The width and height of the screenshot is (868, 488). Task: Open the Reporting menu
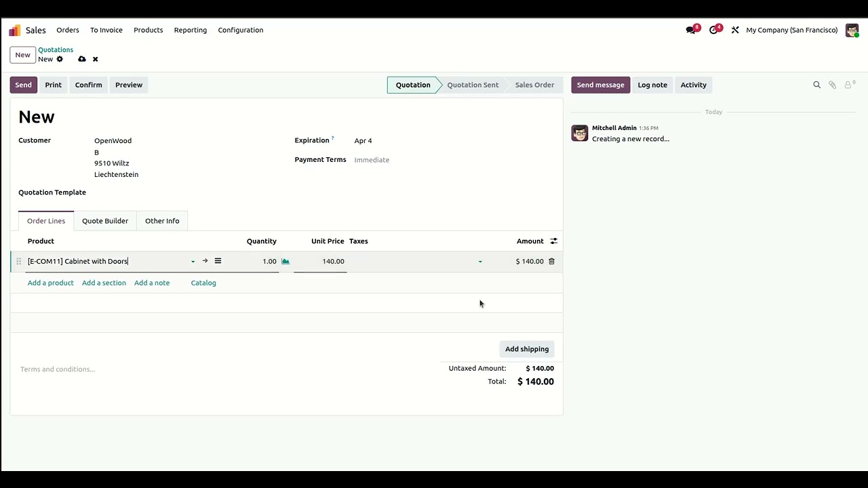(x=191, y=30)
